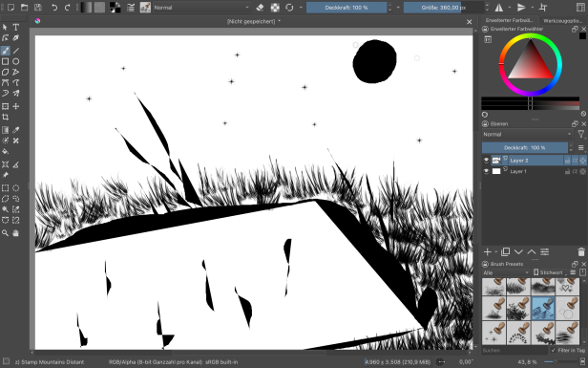Open the Layers blending mode dropdown

click(x=527, y=134)
